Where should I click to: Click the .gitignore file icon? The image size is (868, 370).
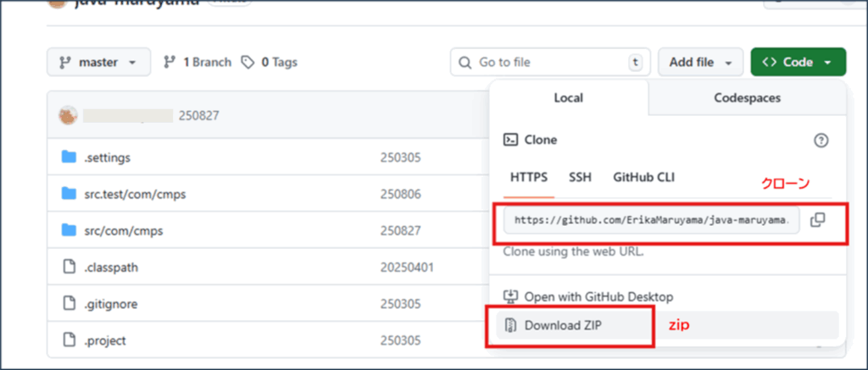coord(70,303)
